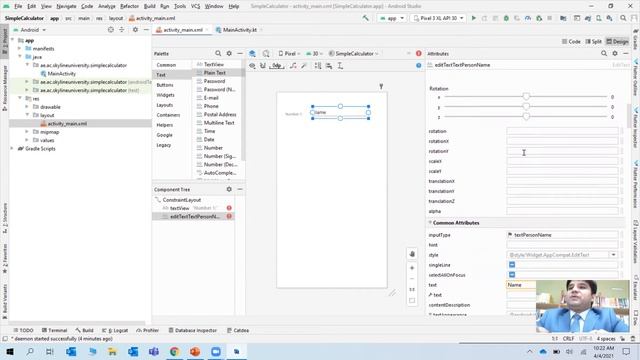The width and height of the screenshot is (640, 360).
Task: Open Android project view dropdown
Action: click(30, 30)
